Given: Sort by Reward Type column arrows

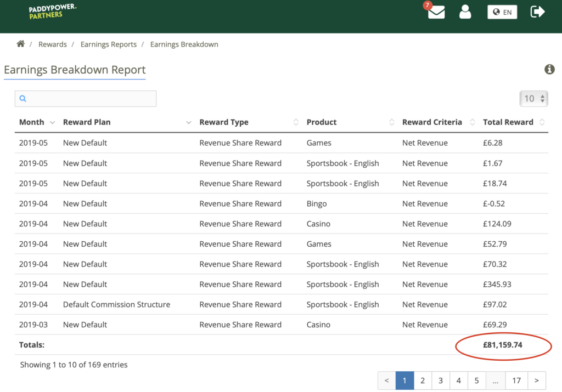Looking at the screenshot, I should (x=296, y=122).
